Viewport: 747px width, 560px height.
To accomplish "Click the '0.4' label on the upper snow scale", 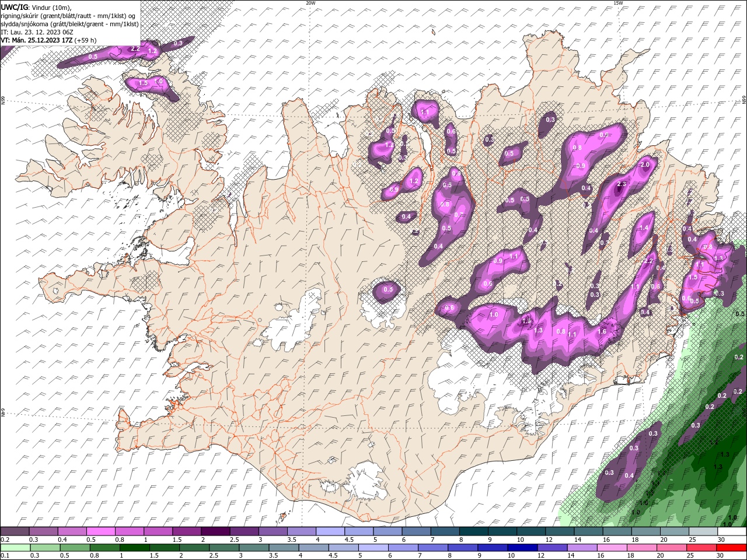I will coord(62,540).
